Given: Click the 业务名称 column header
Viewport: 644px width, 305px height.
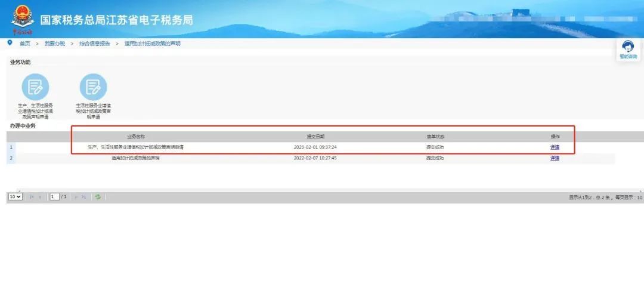Looking at the screenshot, I should [135, 137].
